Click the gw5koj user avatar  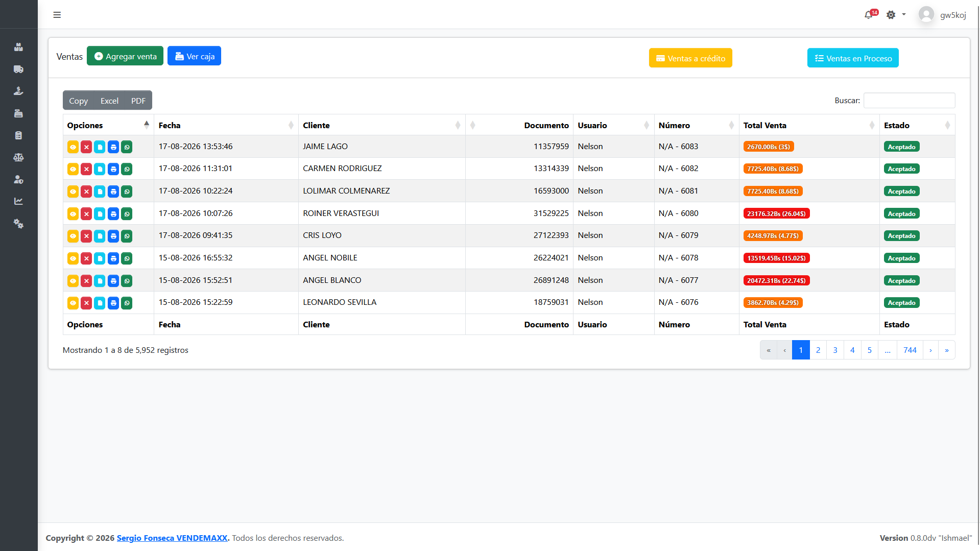(x=926, y=14)
